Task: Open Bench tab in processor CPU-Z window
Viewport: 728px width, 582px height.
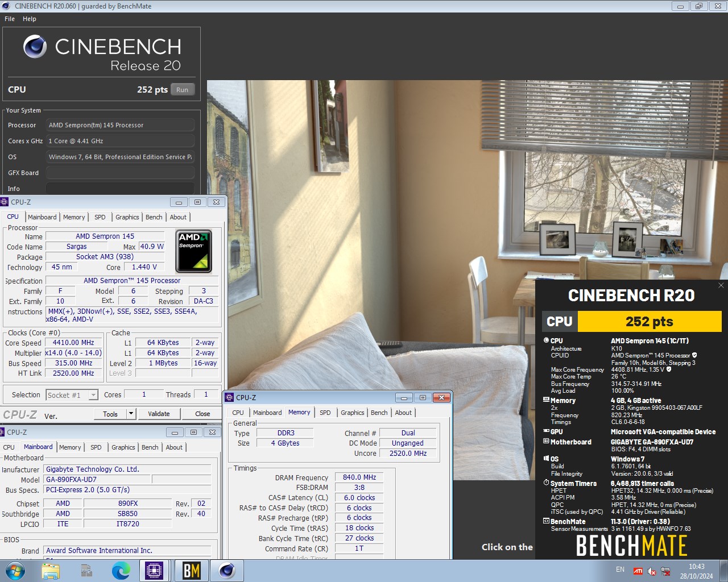Action: point(154,217)
